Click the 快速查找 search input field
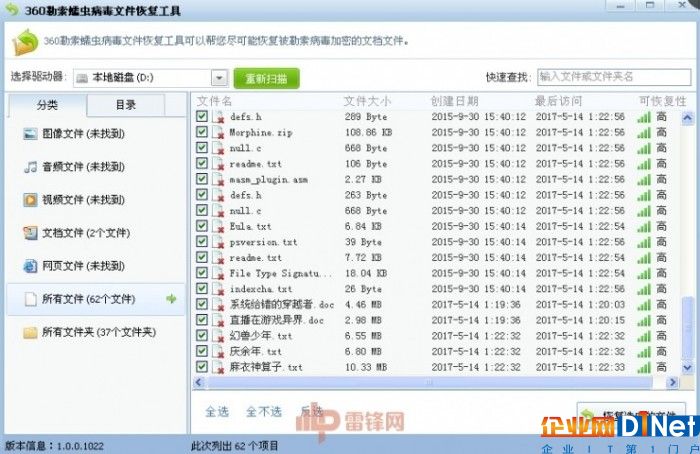Screen dimensions: 700x454 point(614,77)
